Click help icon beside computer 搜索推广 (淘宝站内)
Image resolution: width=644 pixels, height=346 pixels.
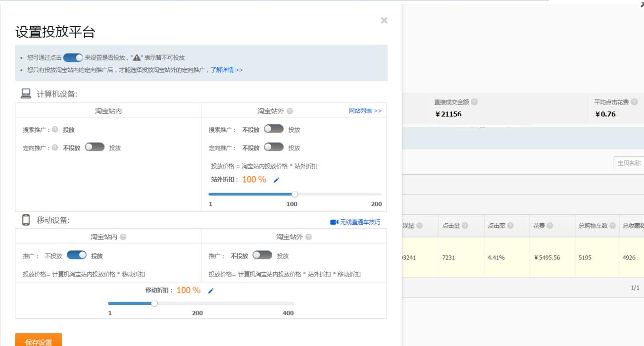tap(55, 130)
